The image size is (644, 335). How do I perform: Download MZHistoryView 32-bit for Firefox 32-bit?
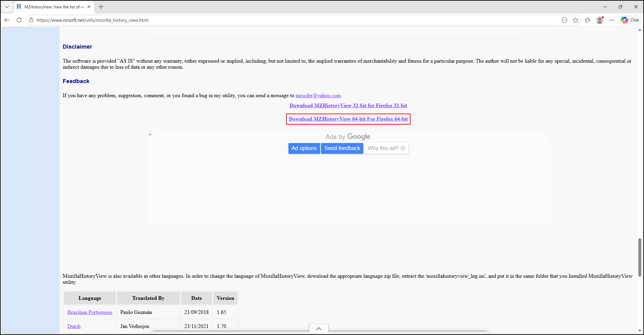pos(348,106)
